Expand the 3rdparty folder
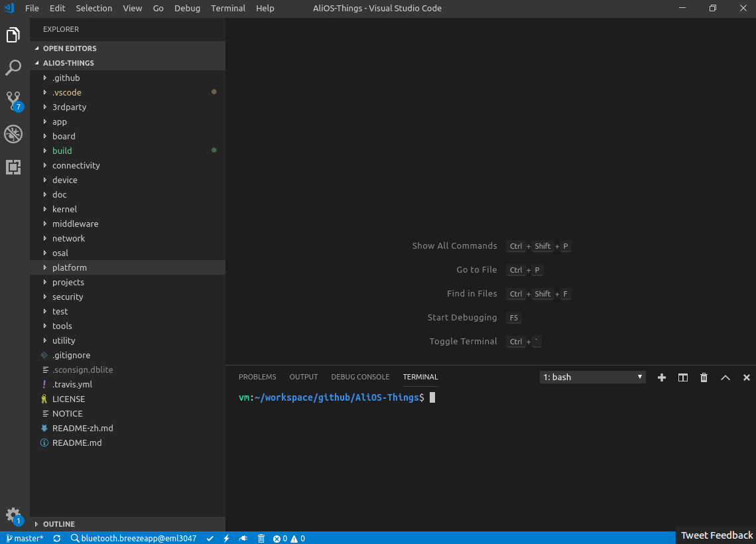This screenshot has width=756, height=544. (x=127, y=107)
